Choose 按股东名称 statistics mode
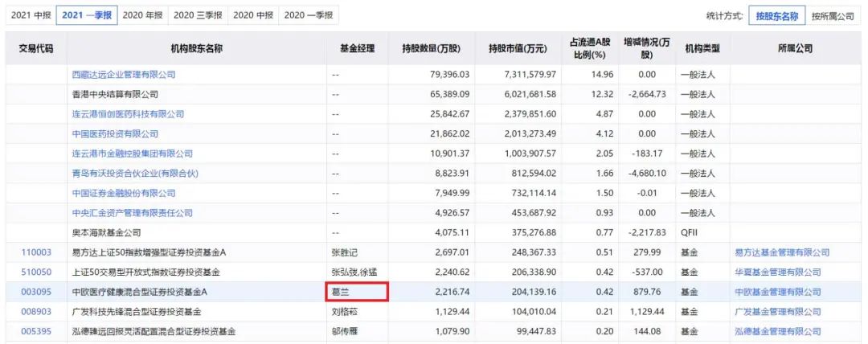 click(776, 16)
